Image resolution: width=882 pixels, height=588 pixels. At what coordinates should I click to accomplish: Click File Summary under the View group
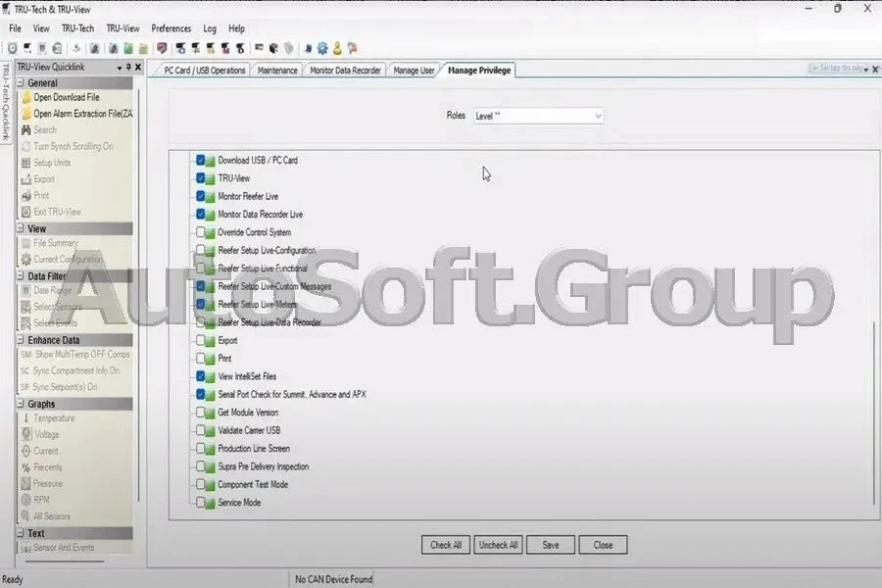50,243
